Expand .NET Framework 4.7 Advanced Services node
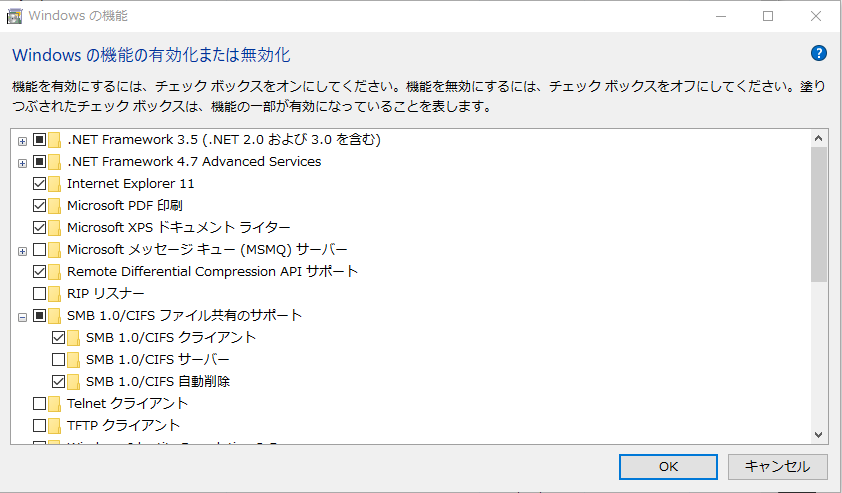The width and height of the screenshot is (842, 493). click(x=22, y=163)
